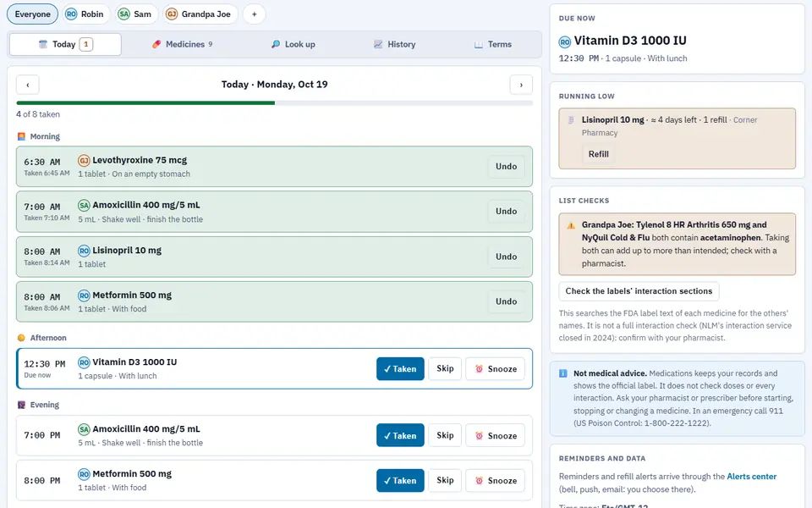Click the info icon beside Not medical advice
Screen dimensions: 812x508
click(563, 373)
